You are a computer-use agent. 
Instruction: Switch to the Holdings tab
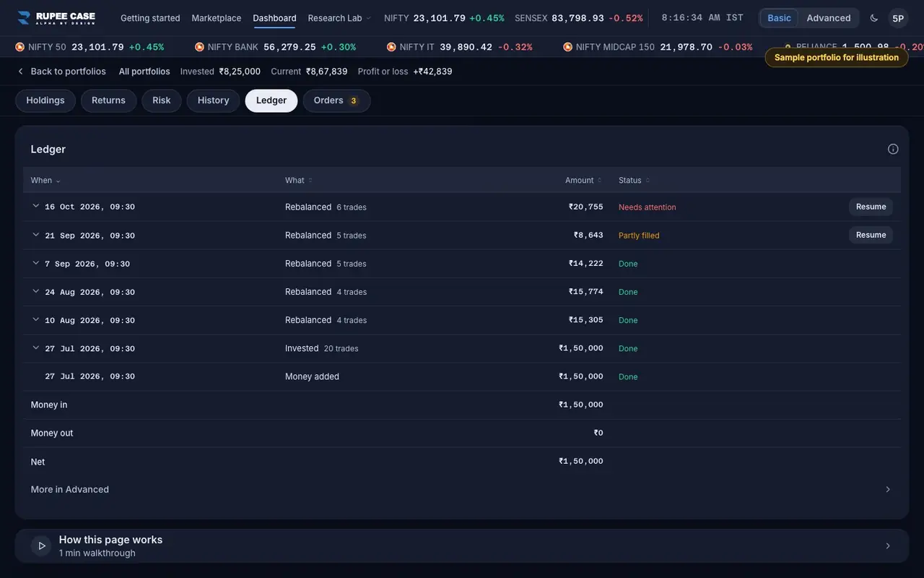click(45, 101)
